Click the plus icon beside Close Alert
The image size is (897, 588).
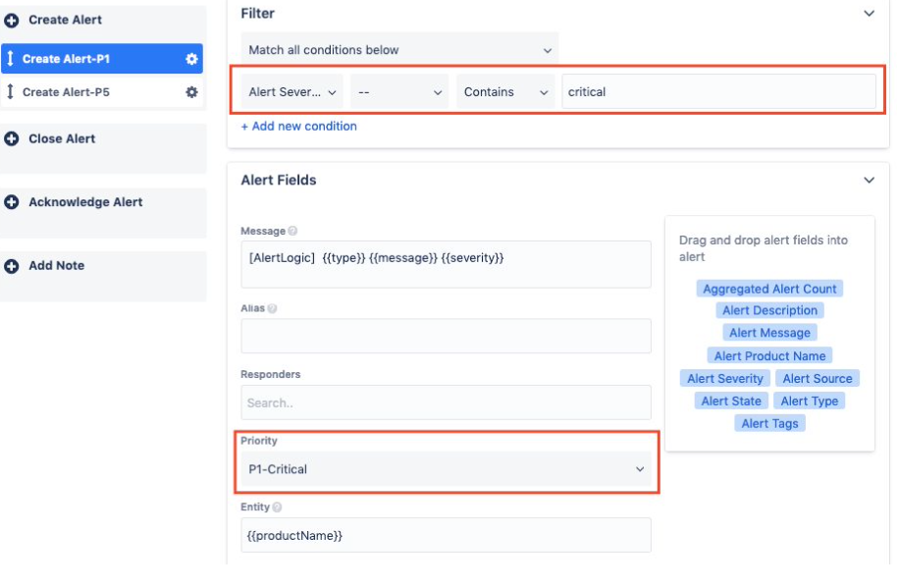click(x=12, y=139)
